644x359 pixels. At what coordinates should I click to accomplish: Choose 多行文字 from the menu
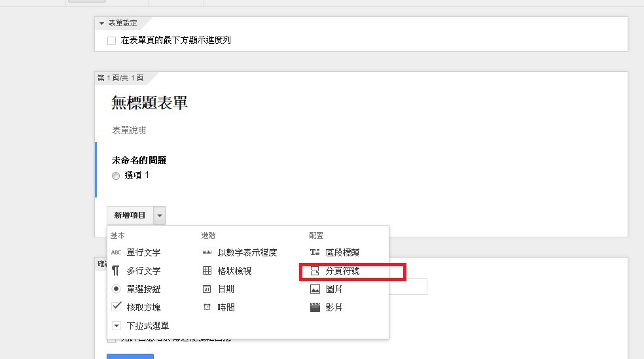143,271
